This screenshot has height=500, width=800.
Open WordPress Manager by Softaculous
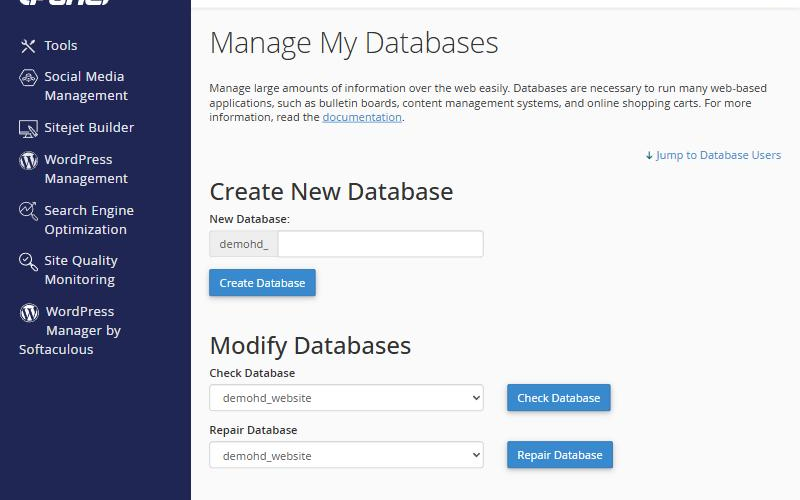70,330
